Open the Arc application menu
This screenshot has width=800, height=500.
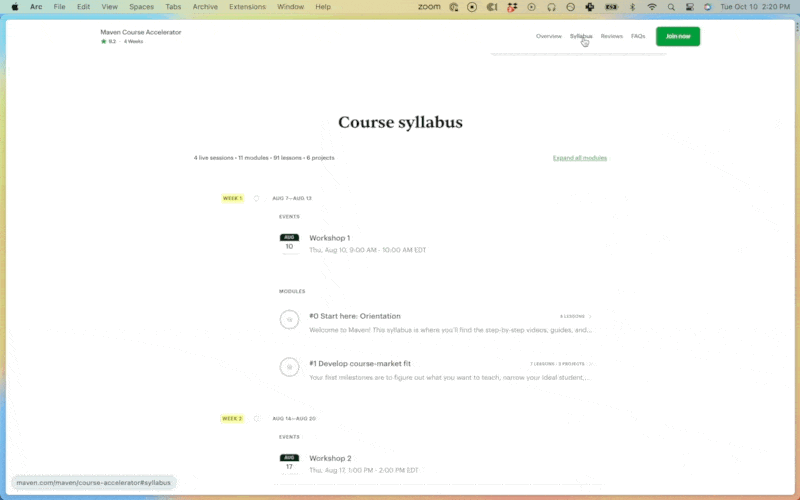point(36,7)
